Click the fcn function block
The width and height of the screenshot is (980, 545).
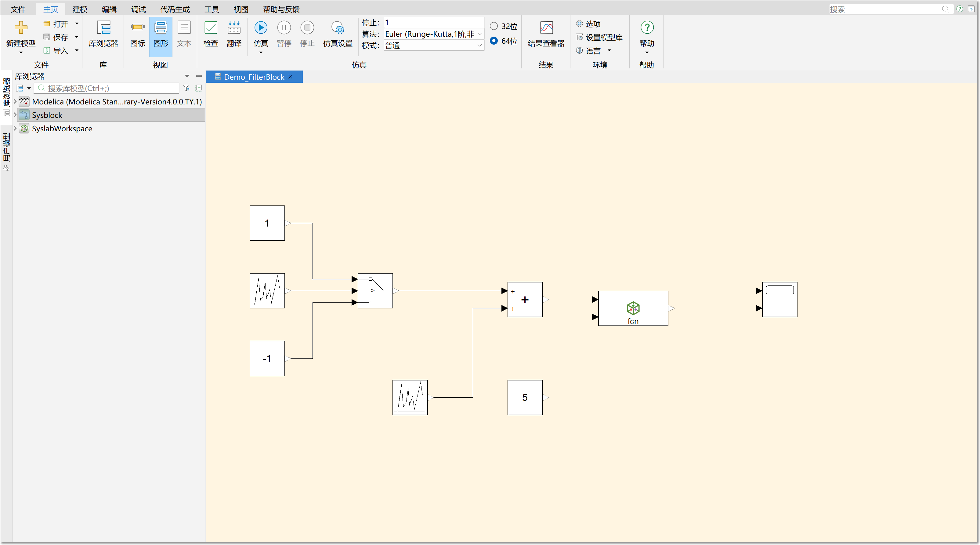633,308
